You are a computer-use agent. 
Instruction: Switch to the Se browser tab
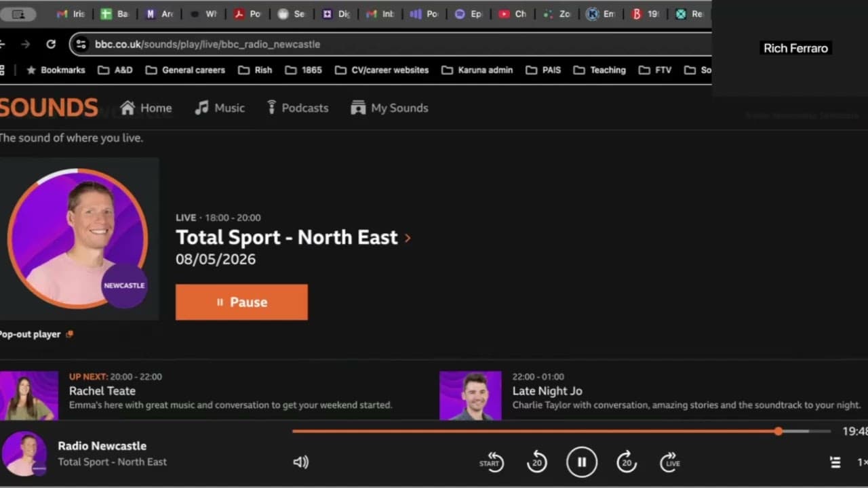tap(291, 14)
